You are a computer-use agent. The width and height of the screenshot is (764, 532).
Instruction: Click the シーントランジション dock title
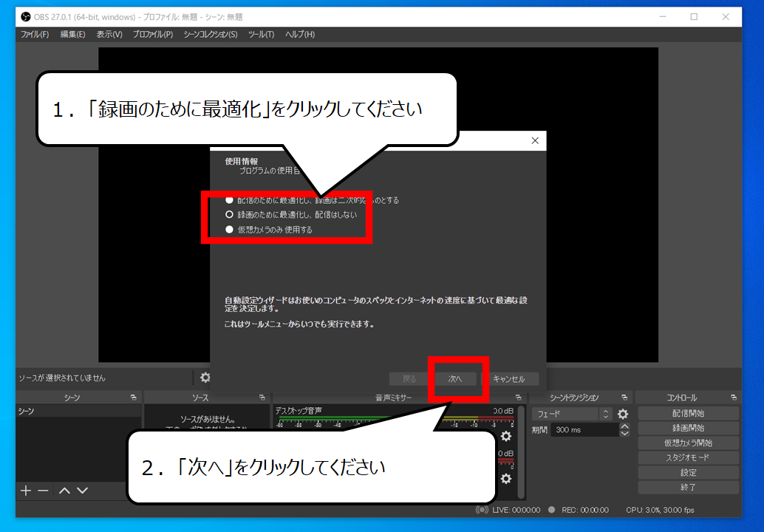574,398
